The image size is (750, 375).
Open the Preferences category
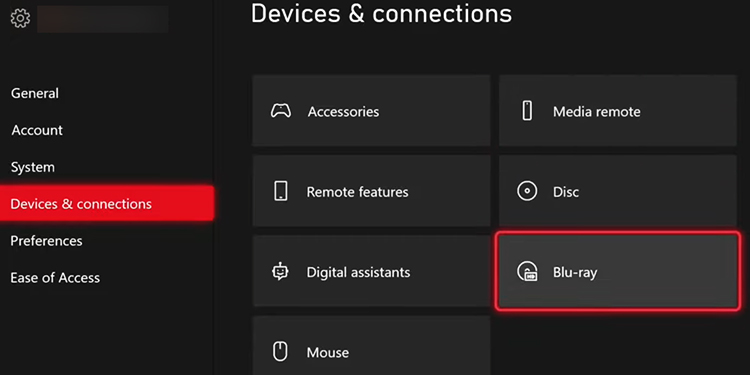(46, 241)
